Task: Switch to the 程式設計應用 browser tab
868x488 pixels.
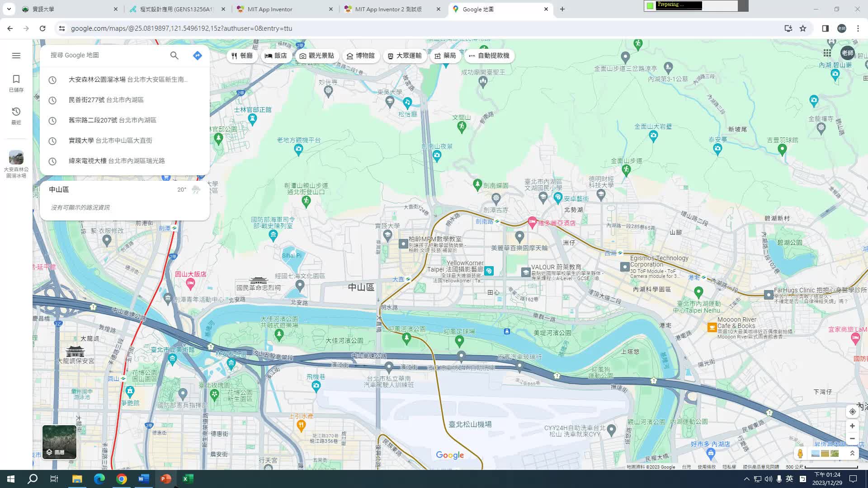Action: click(x=177, y=9)
